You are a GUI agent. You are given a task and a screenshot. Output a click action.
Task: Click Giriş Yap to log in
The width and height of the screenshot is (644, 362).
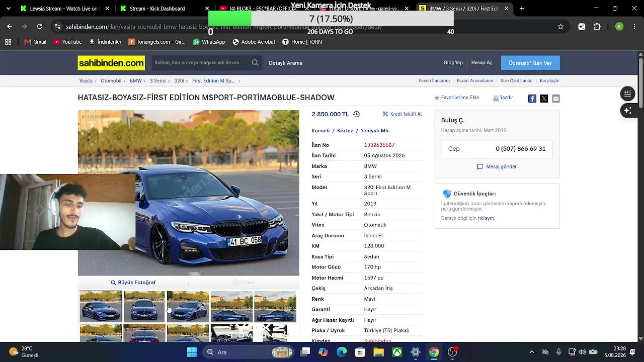click(453, 63)
